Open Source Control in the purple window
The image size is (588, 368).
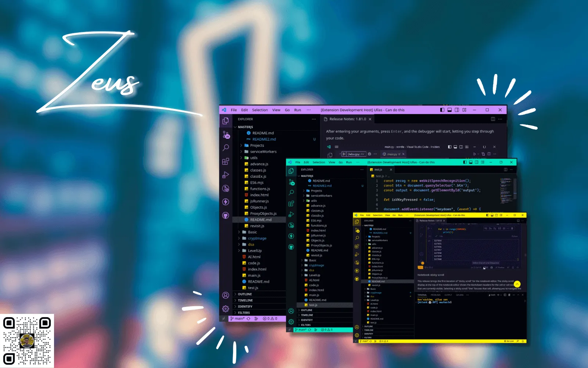[226, 135]
